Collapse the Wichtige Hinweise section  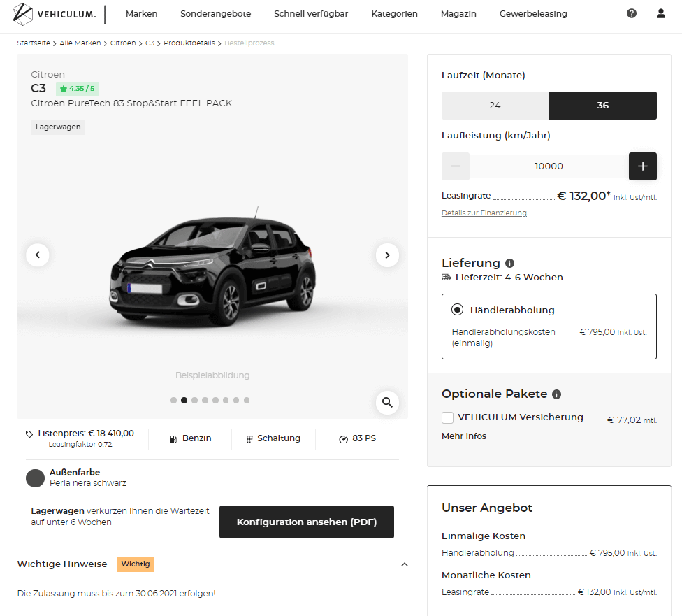(404, 564)
